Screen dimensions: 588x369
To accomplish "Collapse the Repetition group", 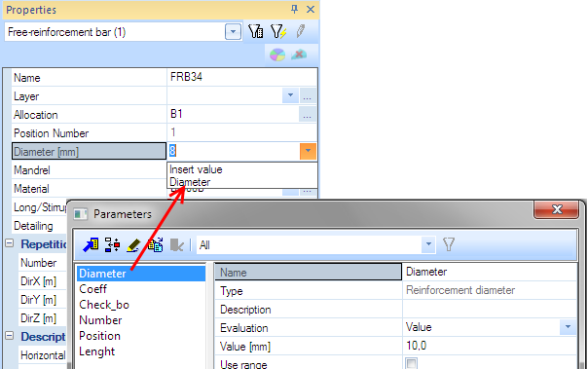I will (10, 243).
